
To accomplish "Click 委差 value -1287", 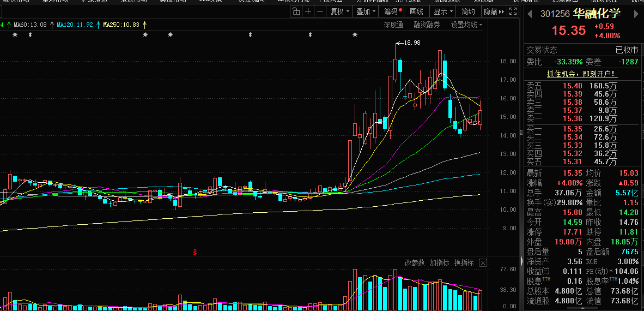I will (x=628, y=62).
